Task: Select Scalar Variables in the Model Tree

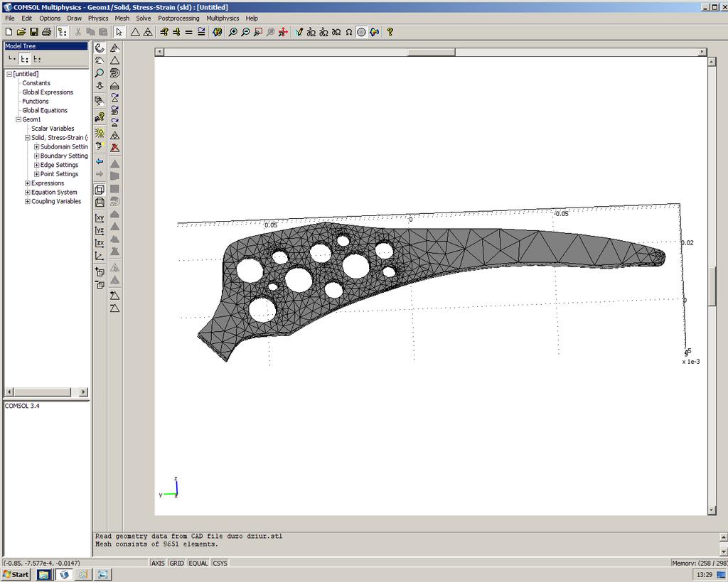Action: (53, 129)
